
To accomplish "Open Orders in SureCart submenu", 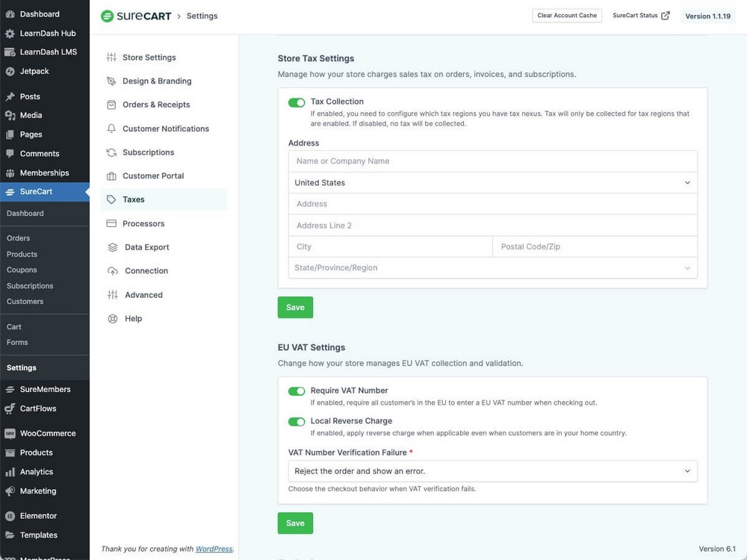I will (19, 238).
